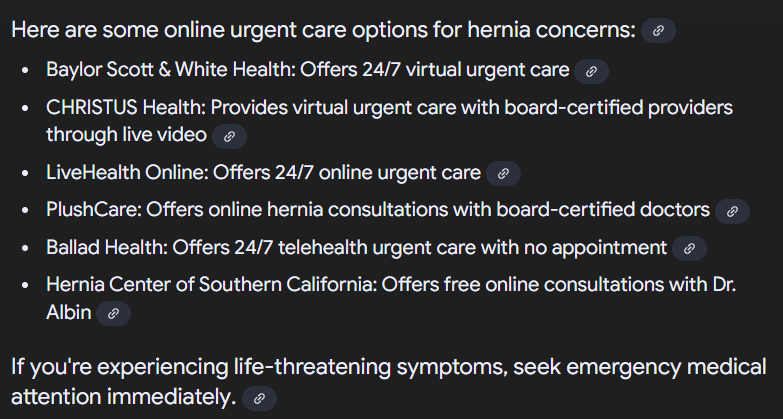Click the 'LiveHealth Online' provider name
This screenshot has height=419, width=783.
pyautogui.click(x=126, y=172)
